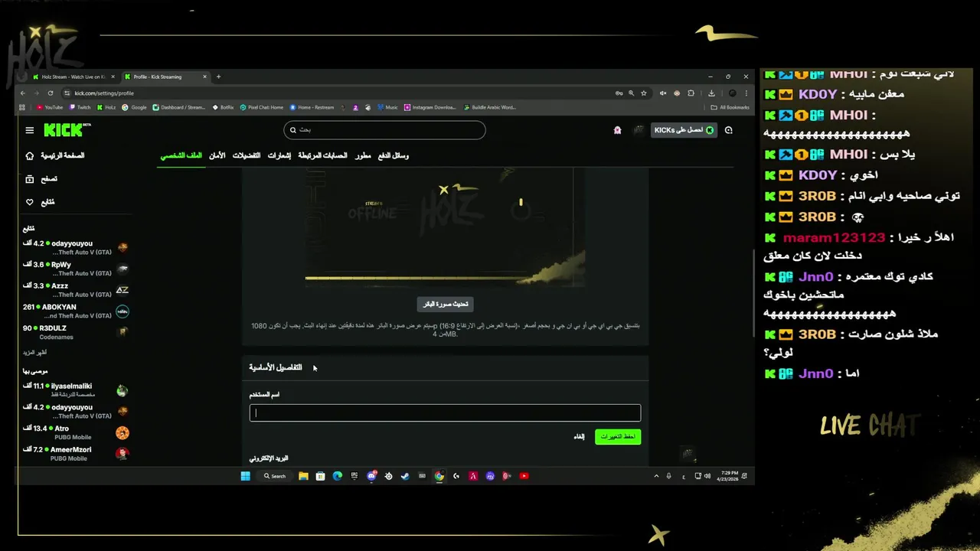Switch to the الأمان security tab
Screen dimensions: 980x551
217,155
